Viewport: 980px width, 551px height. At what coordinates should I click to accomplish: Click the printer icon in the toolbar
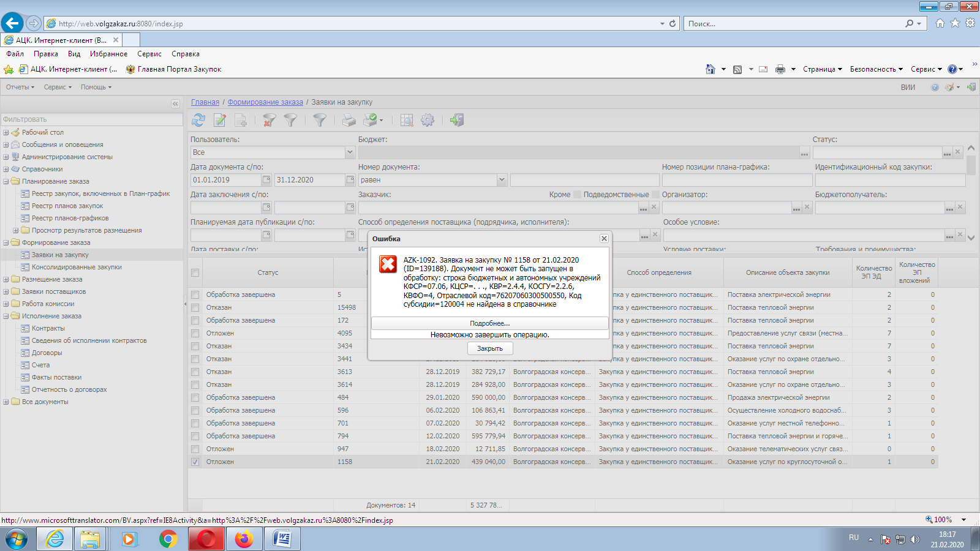click(x=349, y=121)
